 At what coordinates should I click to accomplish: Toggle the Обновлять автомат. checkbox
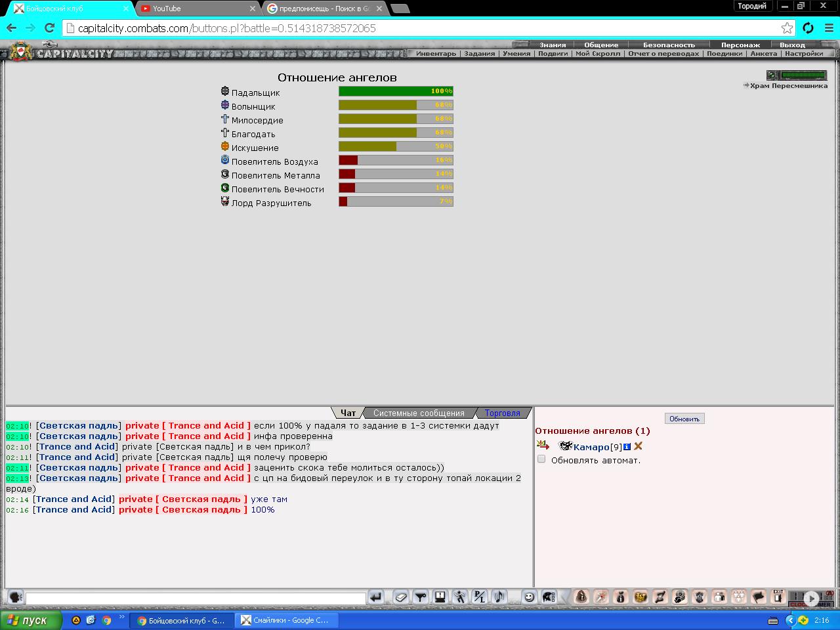point(541,459)
